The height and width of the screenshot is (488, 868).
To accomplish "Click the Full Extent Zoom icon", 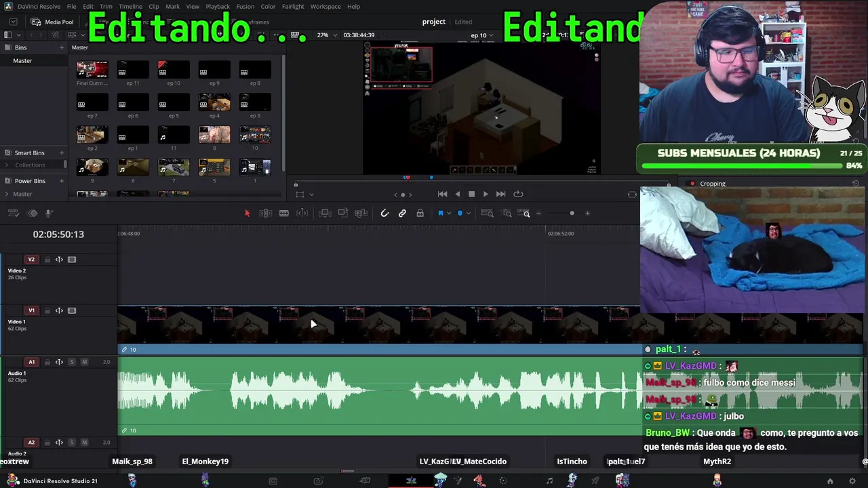I will (x=487, y=213).
